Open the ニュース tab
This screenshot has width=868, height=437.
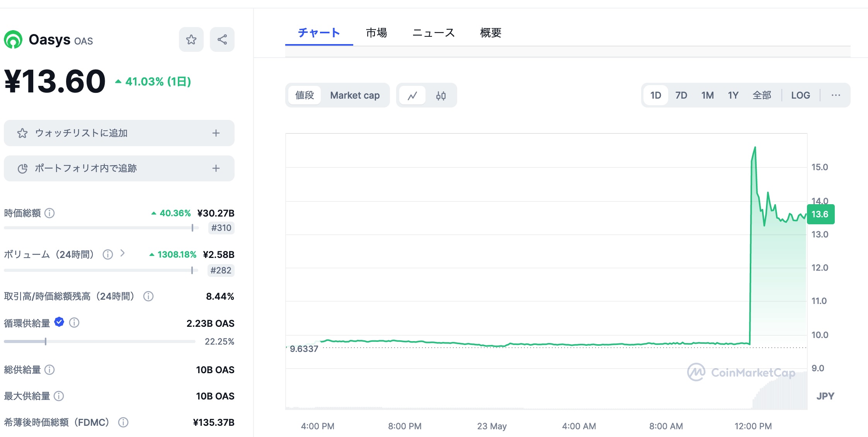(x=434, y=32)
